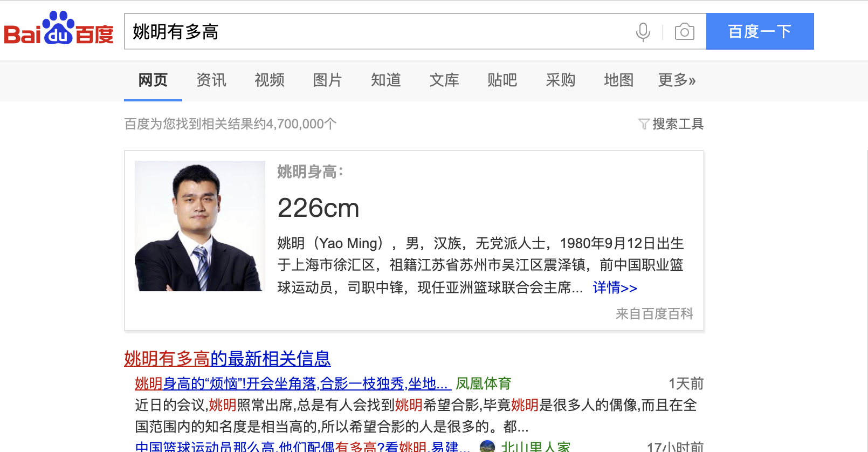Click the 凤凰体育 source label

pyautogui.click(x=484, y=383)
